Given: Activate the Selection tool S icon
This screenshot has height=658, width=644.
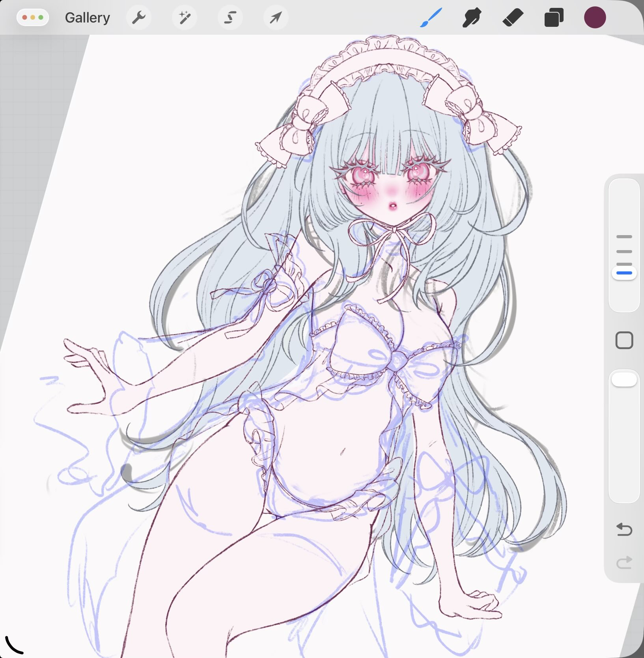Looking at the screenshot, I should 230,18.
